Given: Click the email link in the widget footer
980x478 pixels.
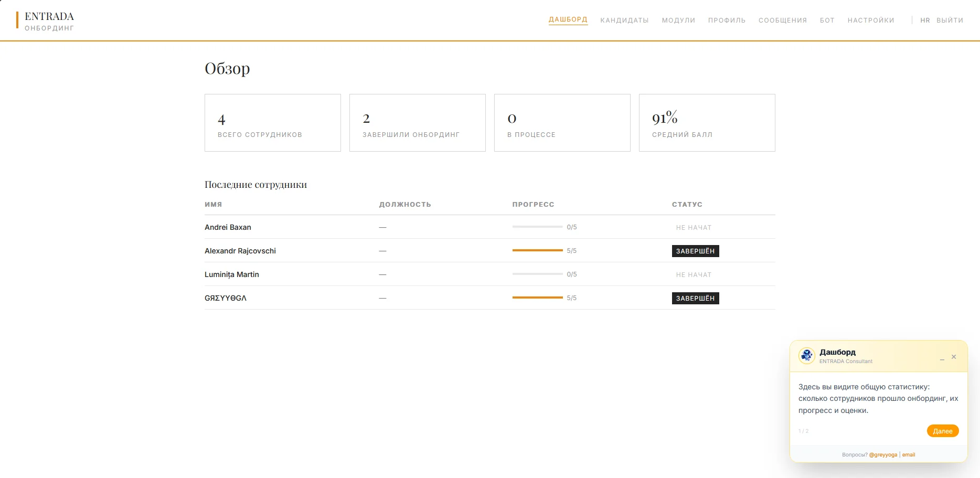Looking at the screenshot, I should (909, 455).
